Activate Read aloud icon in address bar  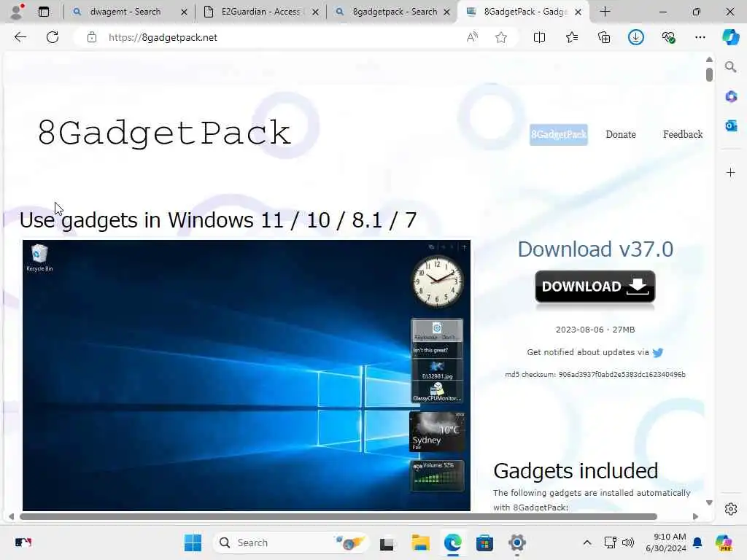tap(472, 37)
